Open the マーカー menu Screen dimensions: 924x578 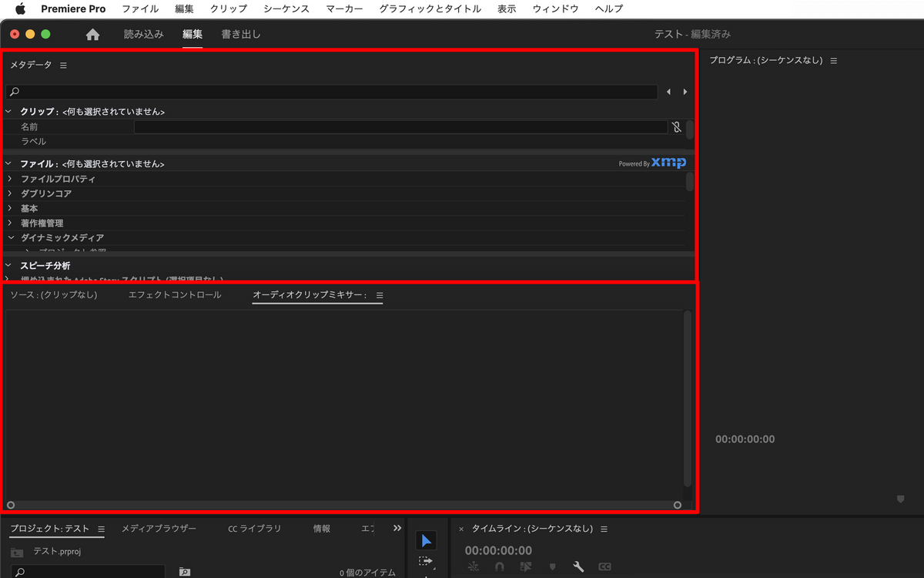coord(344,9)
